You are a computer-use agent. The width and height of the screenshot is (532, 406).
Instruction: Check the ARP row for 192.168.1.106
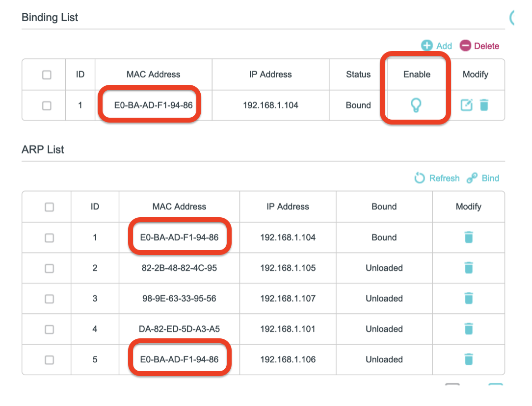[x=49, y=360]
